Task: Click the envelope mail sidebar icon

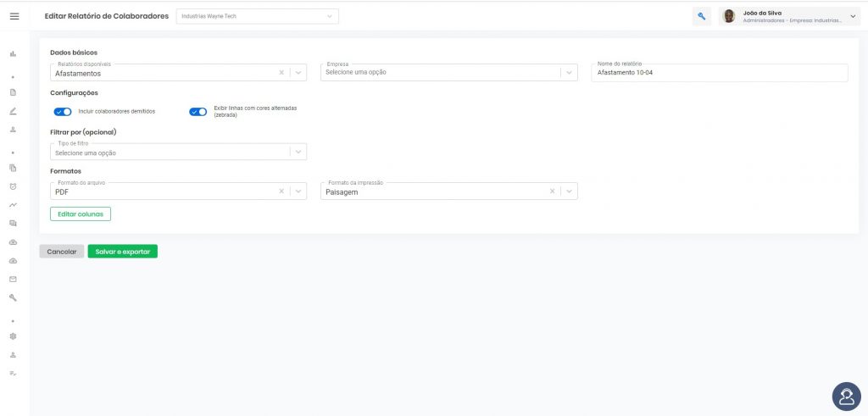Action: coord(13,280)
